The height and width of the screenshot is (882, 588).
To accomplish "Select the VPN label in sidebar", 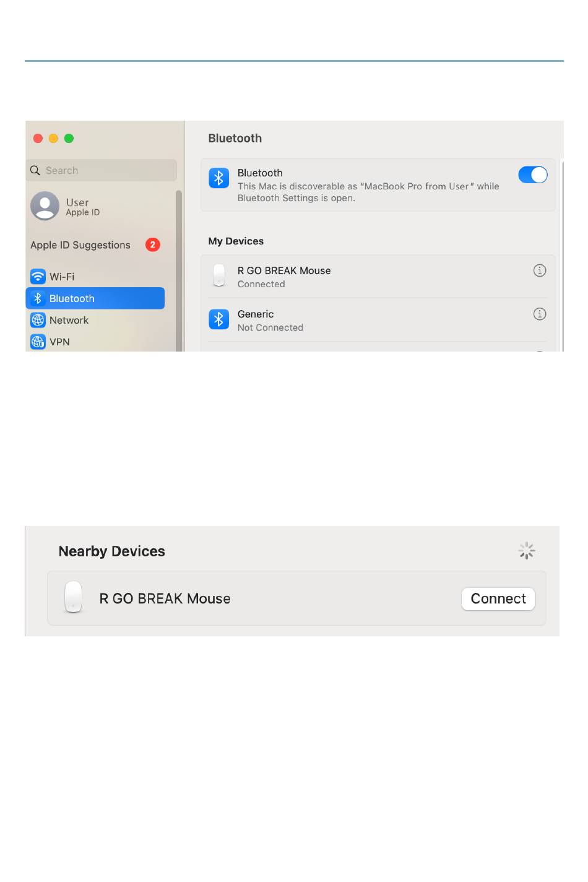I will pos(59,342).
